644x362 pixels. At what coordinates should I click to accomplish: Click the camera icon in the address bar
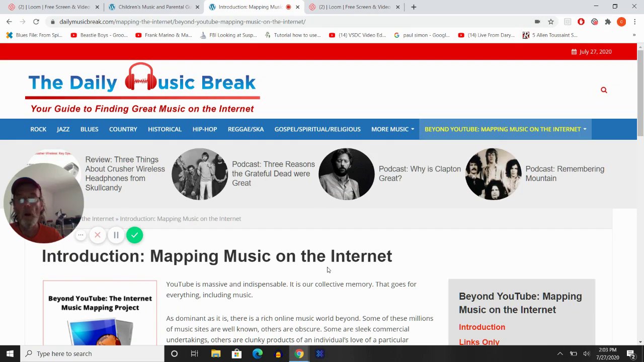(x=537, y=22)
